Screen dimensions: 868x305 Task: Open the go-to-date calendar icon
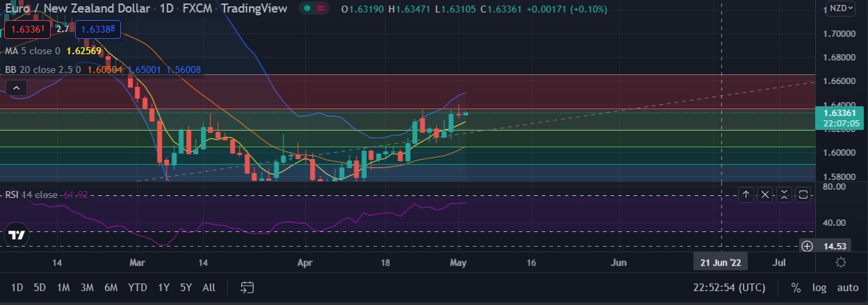[247, 287]
